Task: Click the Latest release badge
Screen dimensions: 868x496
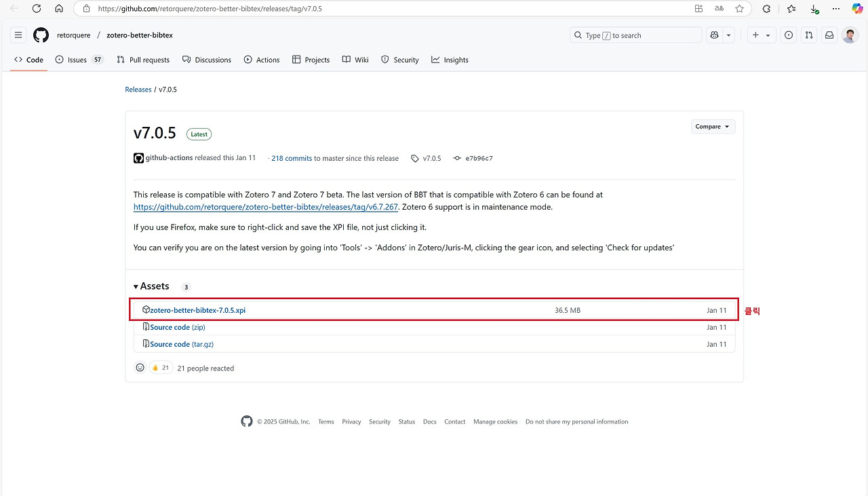Action: [199, 134]
